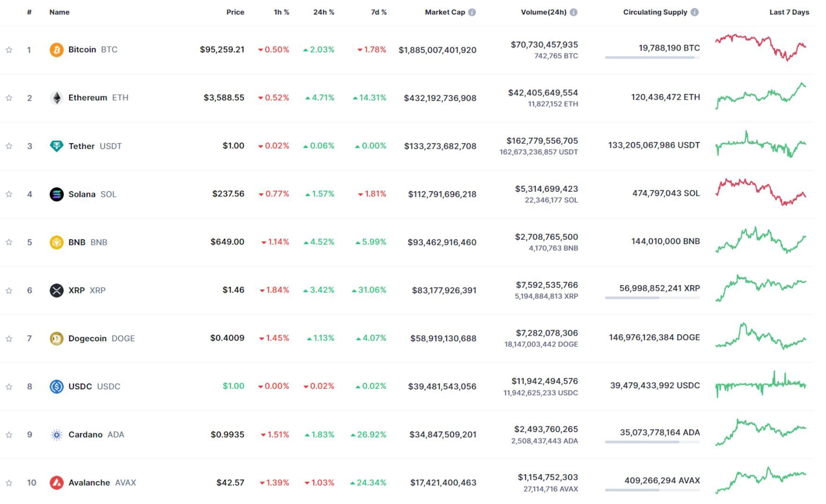
Task: Select the Ethereum coin icon
Action: (x=56, y=98)
